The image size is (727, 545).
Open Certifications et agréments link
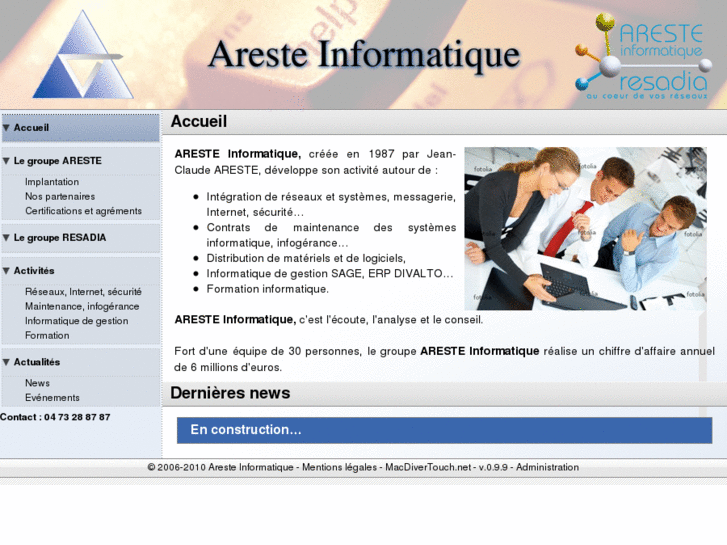click(x=83, y=211)
